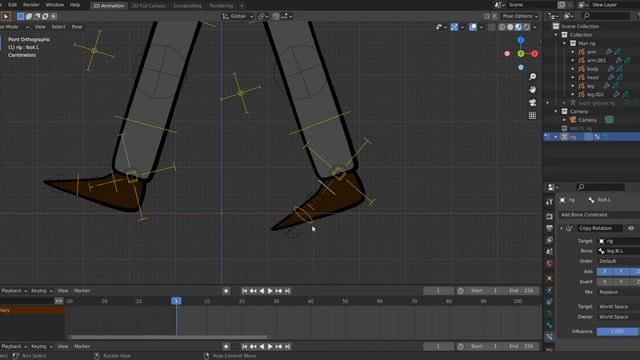Open Global transform orientation dropdown
The height and width of the screenshot is (360, 640).
238,16
